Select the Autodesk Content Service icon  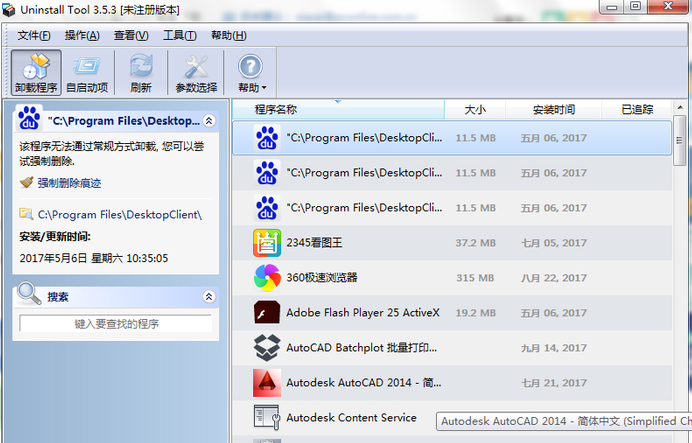(267, 417)
